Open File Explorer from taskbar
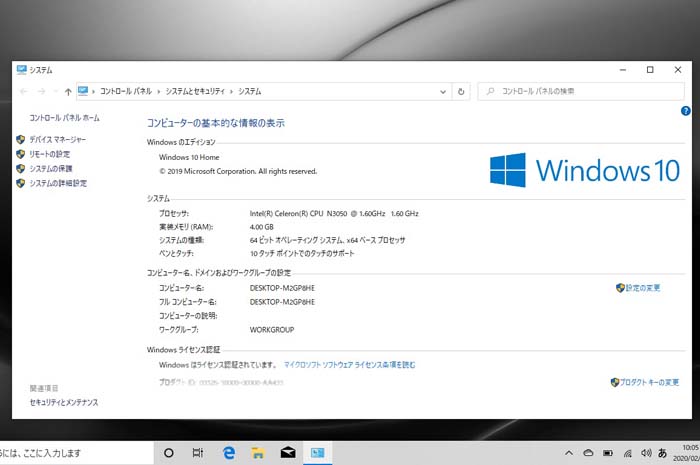Viewport: 700px width, 465px height. click(258, 453)
